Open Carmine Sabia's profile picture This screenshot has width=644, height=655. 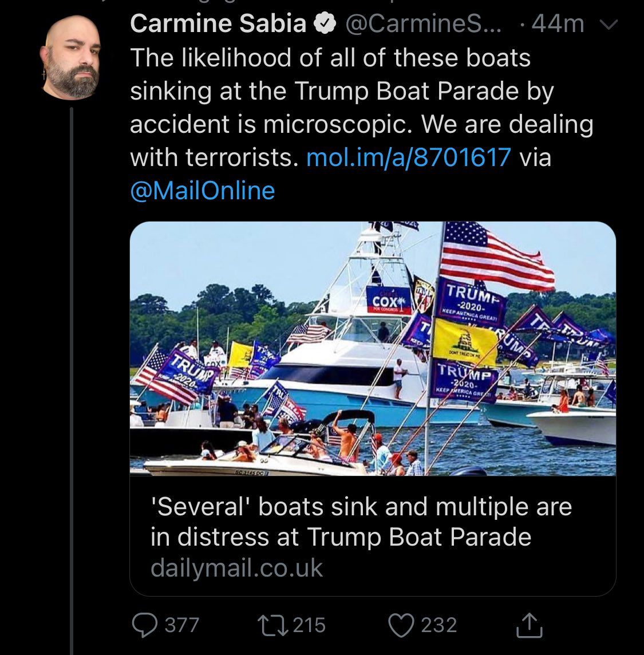(72, 57)
